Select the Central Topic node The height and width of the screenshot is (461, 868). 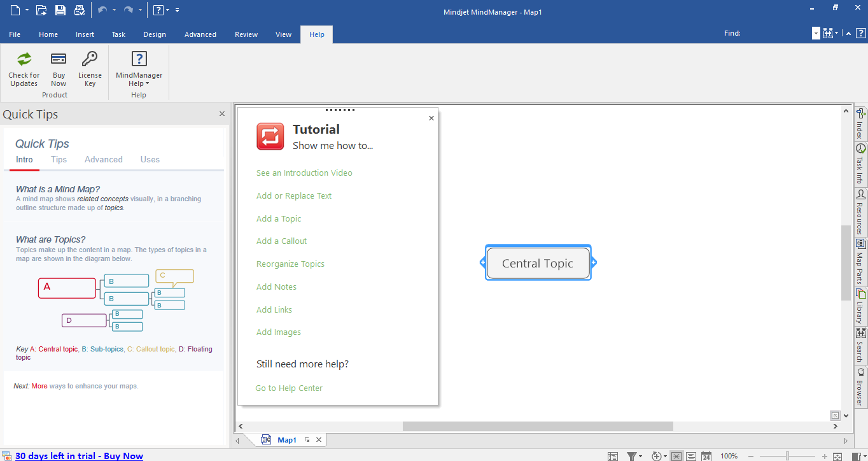coord(538,263)
